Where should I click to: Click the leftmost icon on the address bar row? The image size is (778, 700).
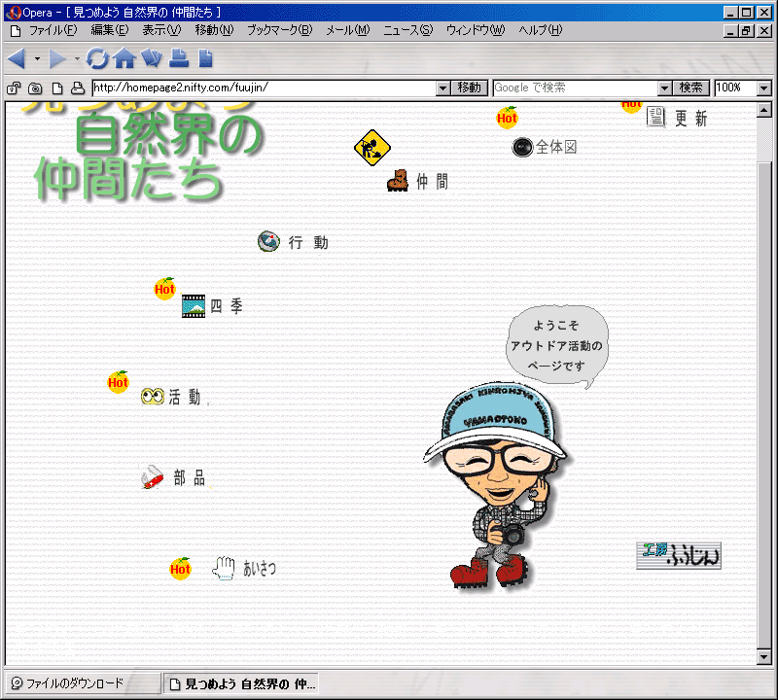point(14,88)
